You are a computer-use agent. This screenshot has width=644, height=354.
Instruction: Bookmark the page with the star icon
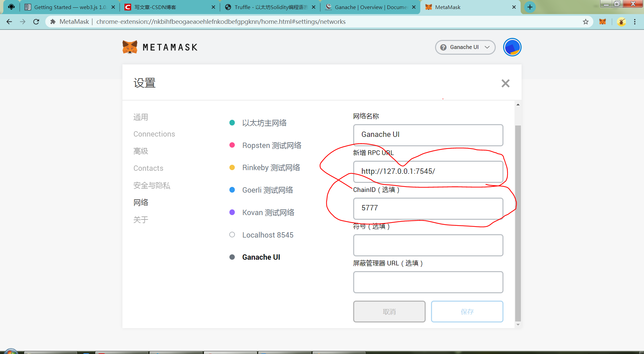tap(586, 21)
